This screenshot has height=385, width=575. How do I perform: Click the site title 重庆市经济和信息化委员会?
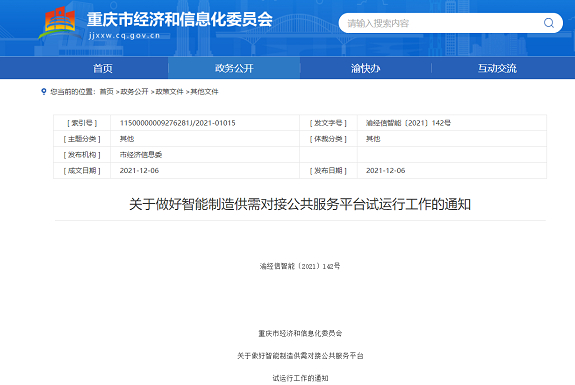pos(180,19)
